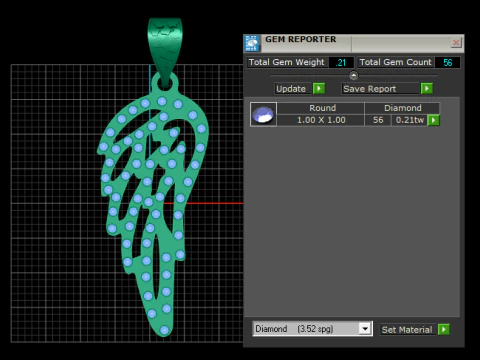
Task: Click the green arrow at the end of the Diamond row
Action: pyautogui.click(x=433, y=120)
